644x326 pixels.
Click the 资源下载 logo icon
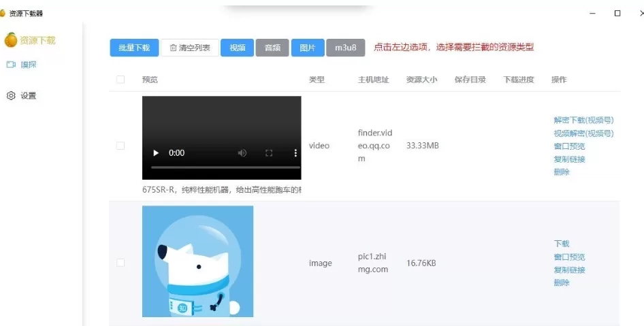(x=11, y=40)
